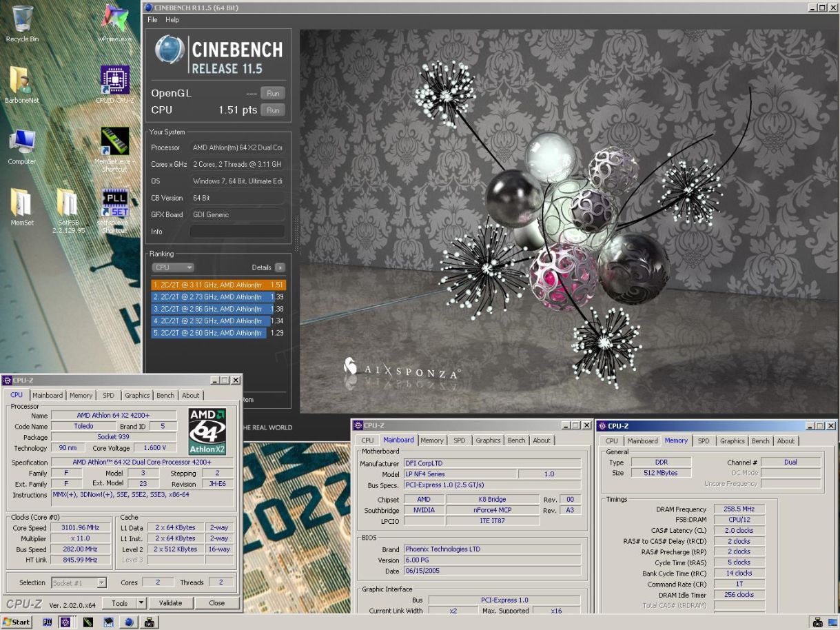This screenshot has width=840, height=630.
Task: Select ranking entry 2C/2T @ 2.60 GHz
Action: click(x=218, y=333)
